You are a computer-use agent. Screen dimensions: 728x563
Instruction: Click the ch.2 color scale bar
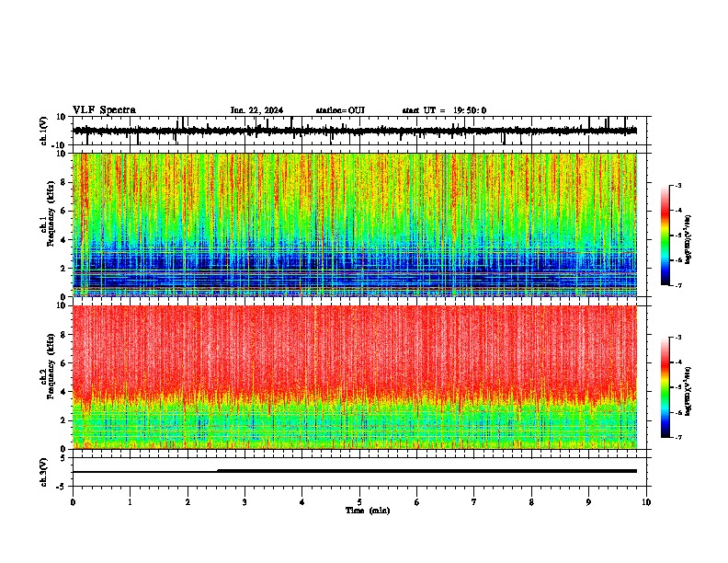(665, 387)
